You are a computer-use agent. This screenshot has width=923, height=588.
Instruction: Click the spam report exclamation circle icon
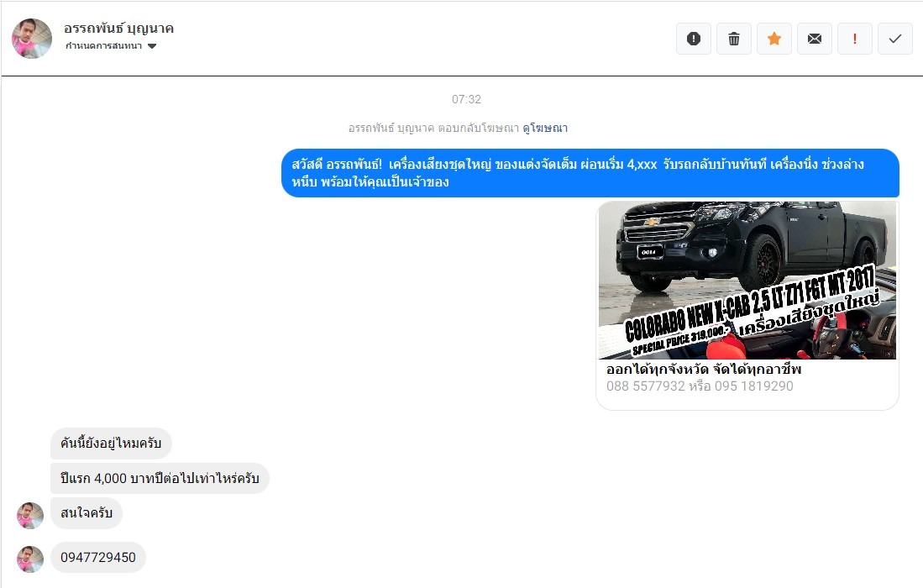pos(694,39)
